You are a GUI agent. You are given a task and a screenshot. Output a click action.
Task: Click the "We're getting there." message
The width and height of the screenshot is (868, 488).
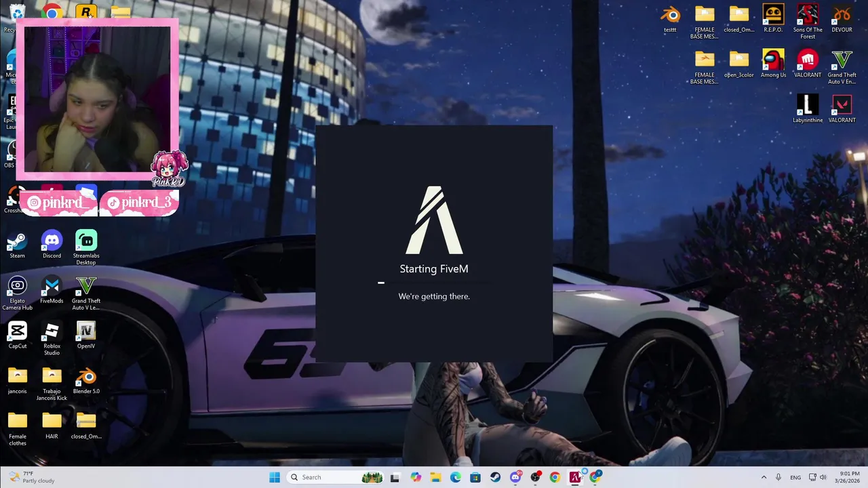click(x=434, y=296)
